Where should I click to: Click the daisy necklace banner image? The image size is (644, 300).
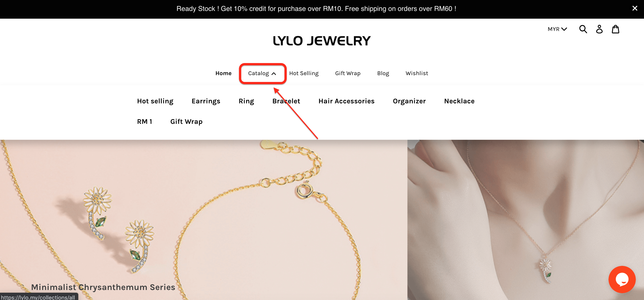pos(525,220)
